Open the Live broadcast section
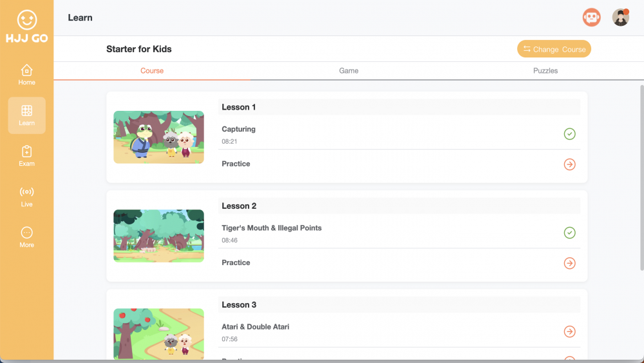 26,196
